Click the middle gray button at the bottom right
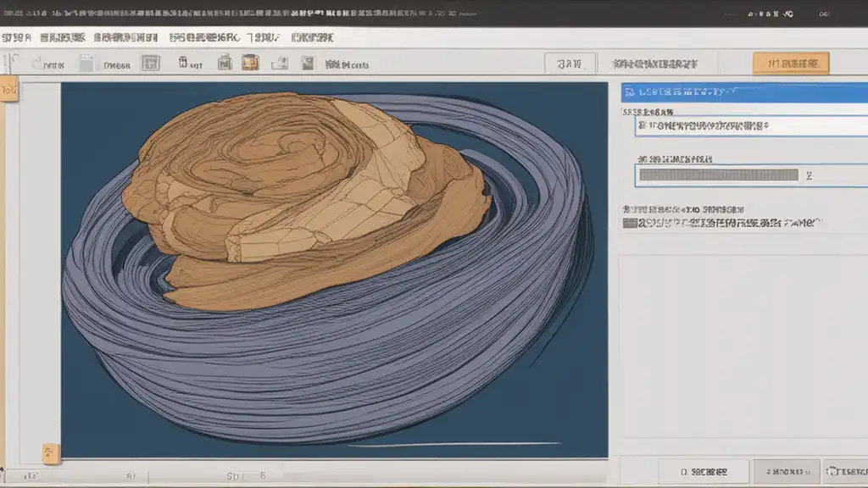 (x=786, y=471)
